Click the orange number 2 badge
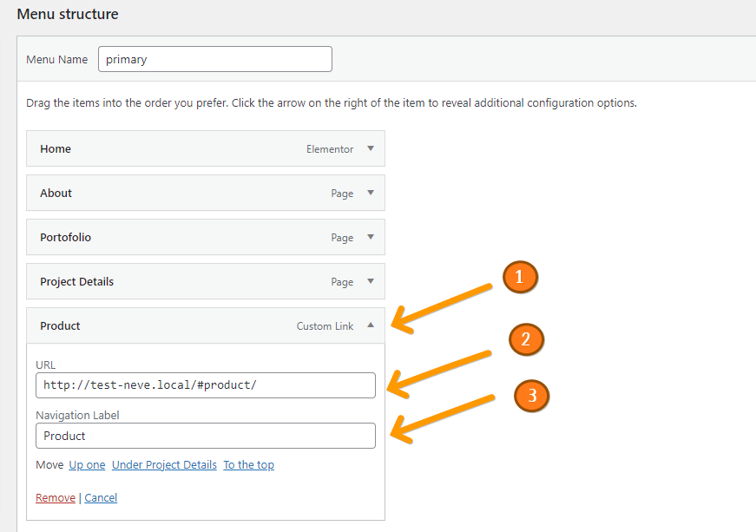This screenshot has height=532, width=756. (x=526, y=340)
